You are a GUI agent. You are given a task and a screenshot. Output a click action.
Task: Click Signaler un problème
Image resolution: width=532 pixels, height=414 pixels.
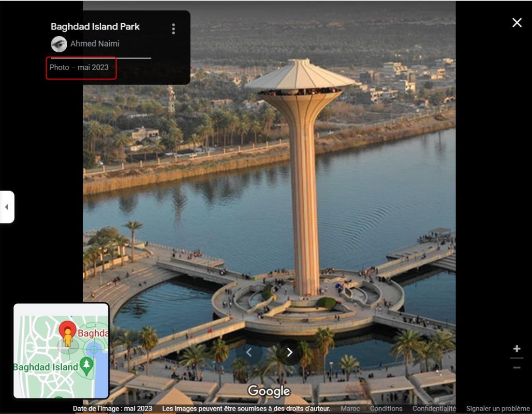pyautogui.click(x=498, y=409)
